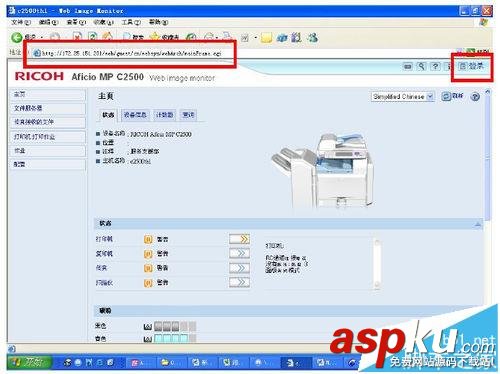Reload the page using the Refresh toolbar icon
Screen dimensions: 500x374
point(92,37)
